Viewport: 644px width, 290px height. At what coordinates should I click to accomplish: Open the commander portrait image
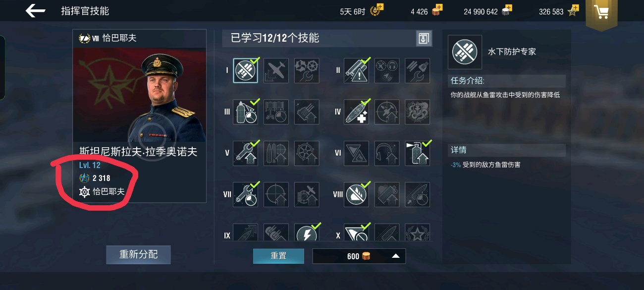[139, 95]
